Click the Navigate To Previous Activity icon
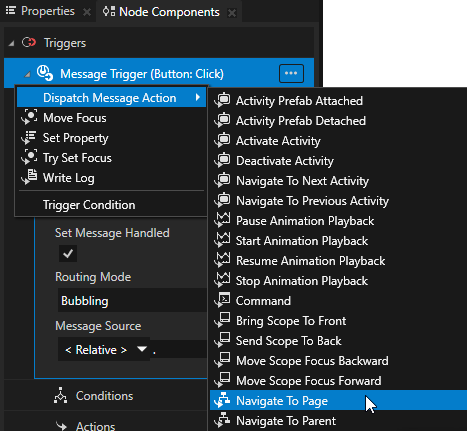The height and width of the screenshot is (431, 467). pyautogui.click(x=222, y=200)
